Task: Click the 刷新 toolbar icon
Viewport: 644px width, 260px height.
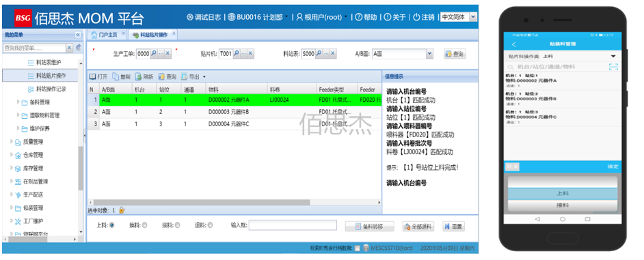Action: tap(139, 76)
